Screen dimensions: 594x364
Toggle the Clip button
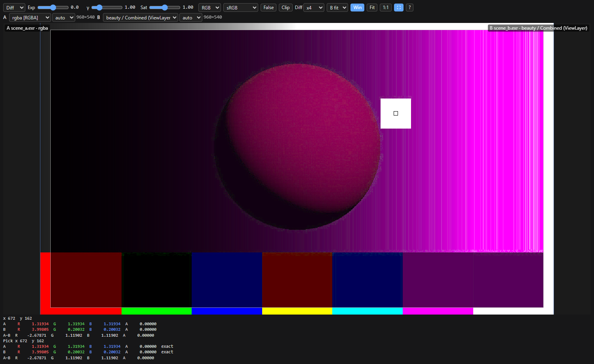tap(286, 8)
